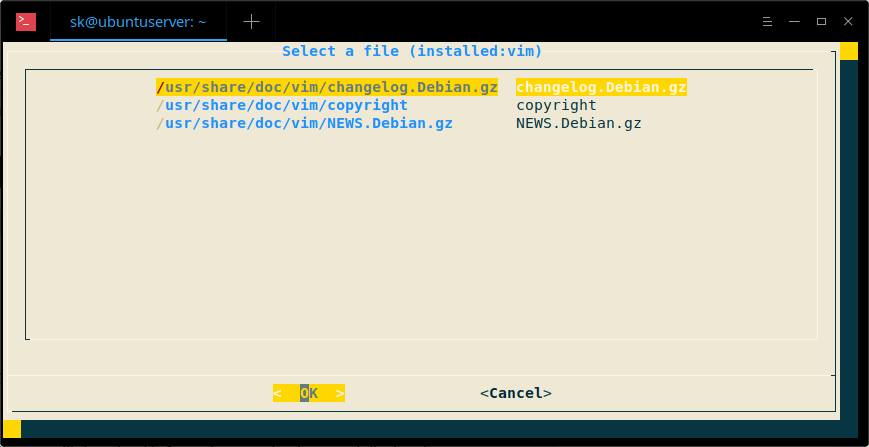
Task: Click the dark teal strip on right edge
Action: click(849, 240)
